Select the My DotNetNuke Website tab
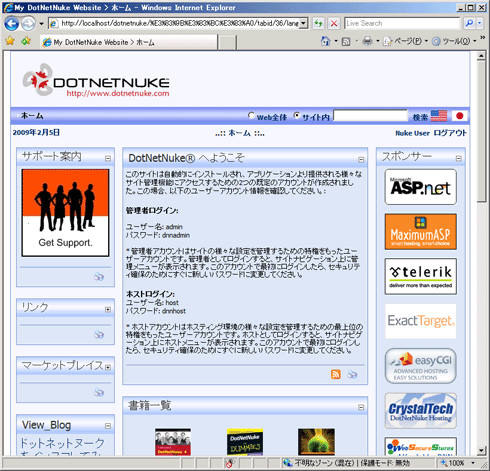The height and width of the screenshot is (471, 490). 129,42
